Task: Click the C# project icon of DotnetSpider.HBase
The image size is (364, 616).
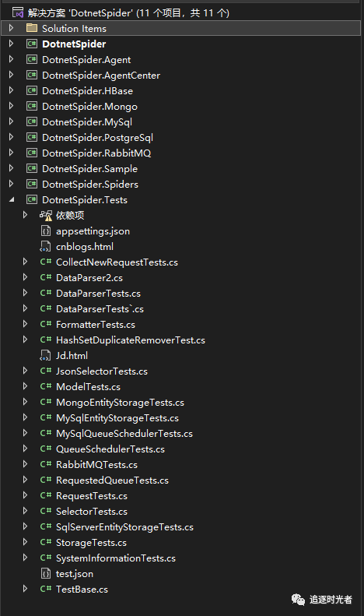Action: point(31,91)
